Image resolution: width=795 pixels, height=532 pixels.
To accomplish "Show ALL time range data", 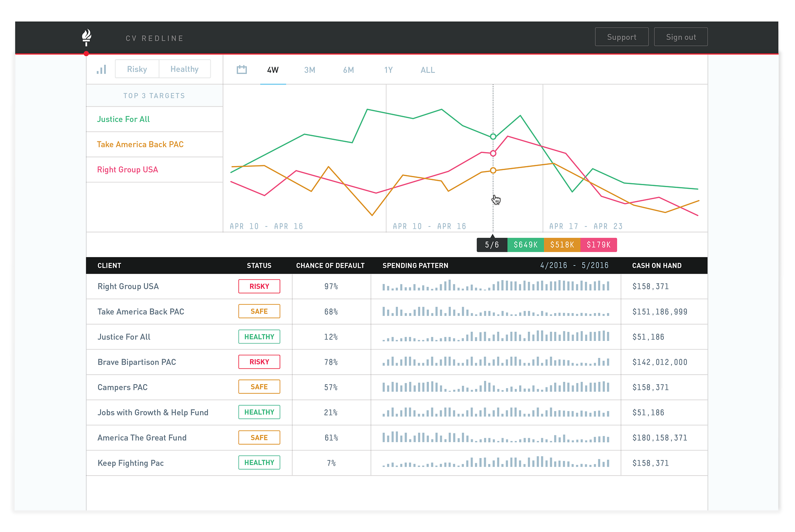I will [428, 70].
